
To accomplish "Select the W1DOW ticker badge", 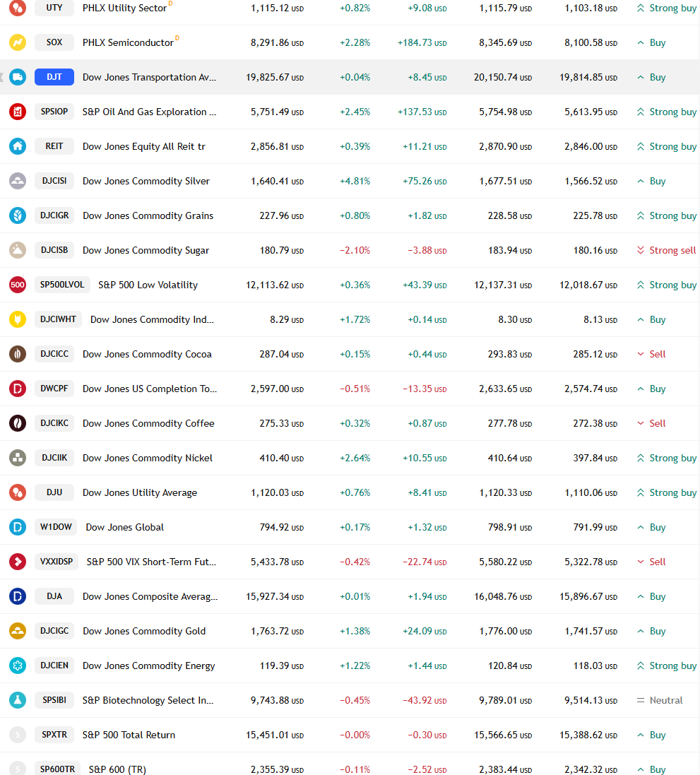I will point(56,527).
